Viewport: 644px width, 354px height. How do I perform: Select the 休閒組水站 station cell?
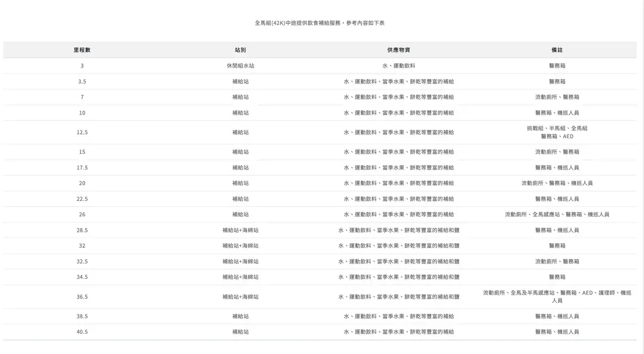(240, 66)
